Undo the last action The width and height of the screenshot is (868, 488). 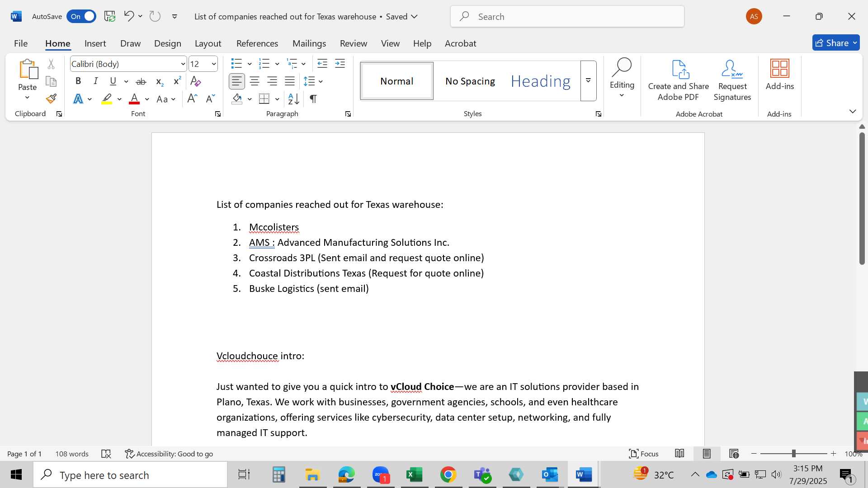pyautogui.click(x=129, y=16)
